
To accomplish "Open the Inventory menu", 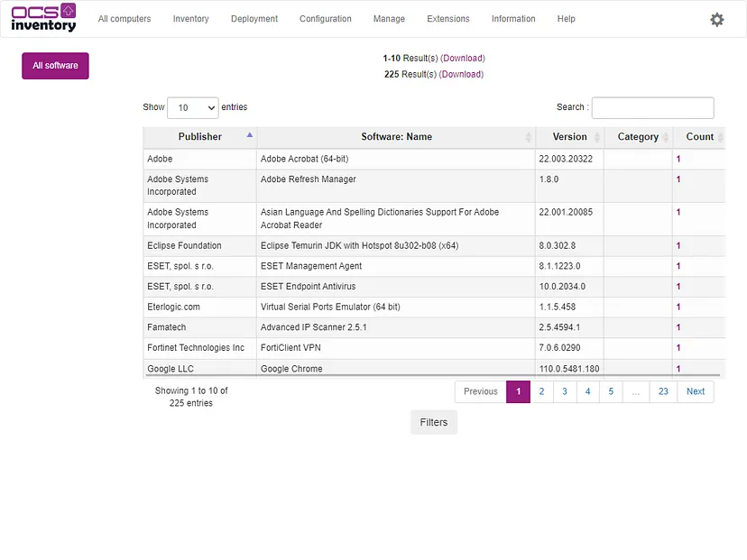I will click(190, 19).
